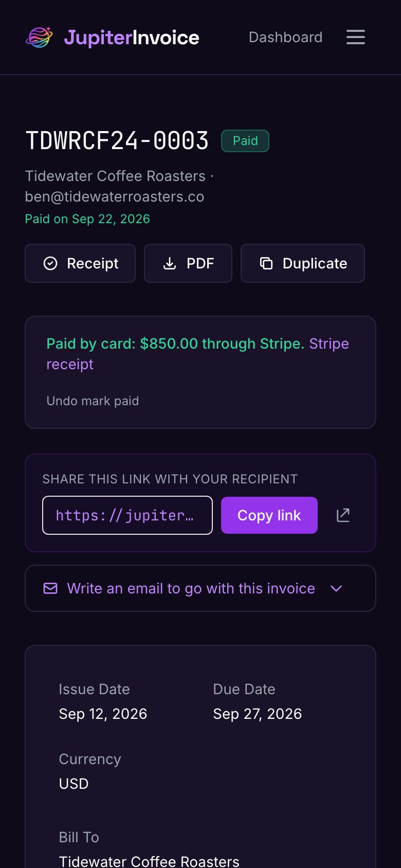Click the Receipt button label
401x868 pixels.
pyautogui.click(x=93, y=263)
